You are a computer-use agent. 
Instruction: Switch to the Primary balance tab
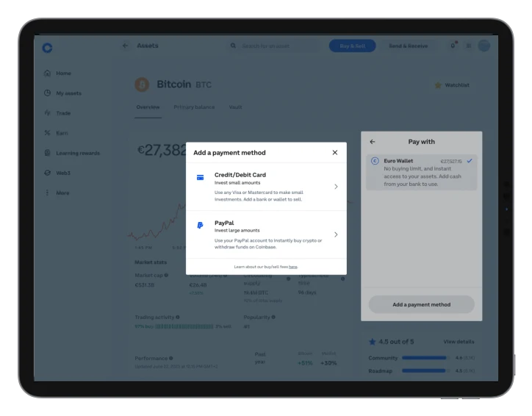(x=194, y=107)
